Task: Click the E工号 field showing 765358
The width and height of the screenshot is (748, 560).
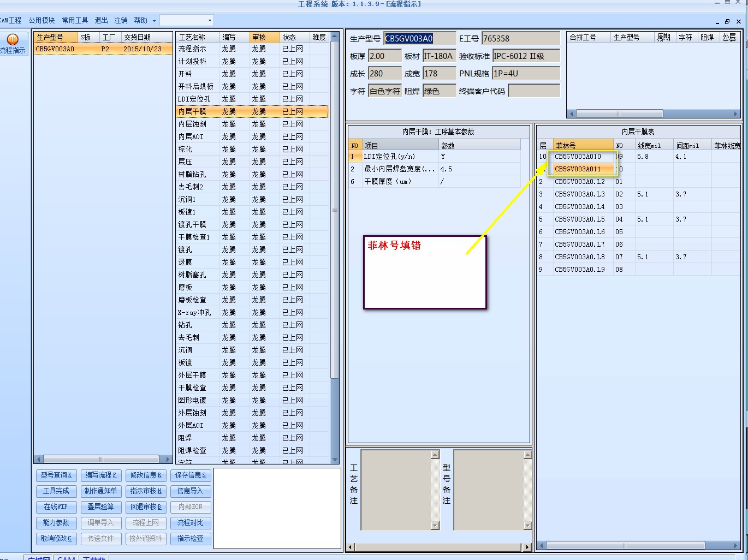Action: [x=521, y=38]
